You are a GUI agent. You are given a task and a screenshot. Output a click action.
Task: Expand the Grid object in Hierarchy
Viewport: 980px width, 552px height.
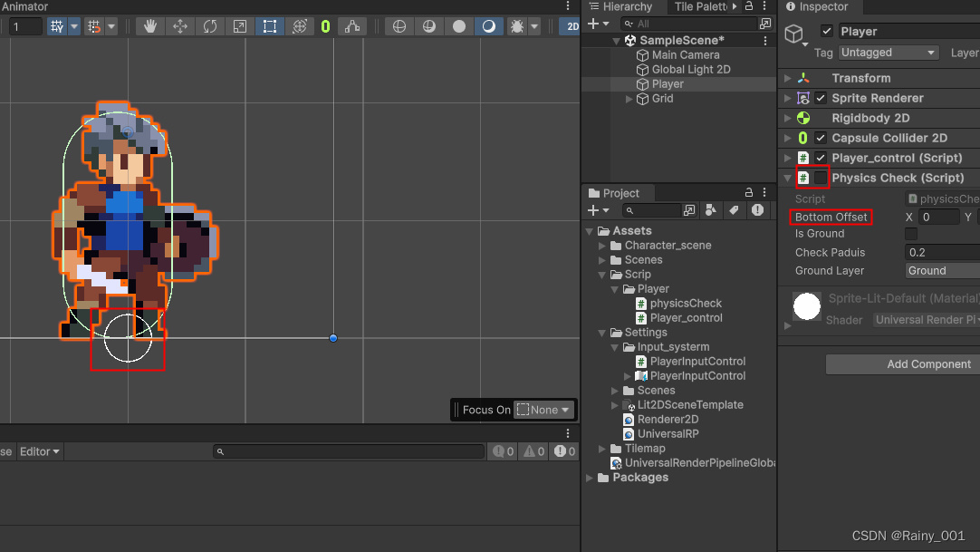pos(629,99)
